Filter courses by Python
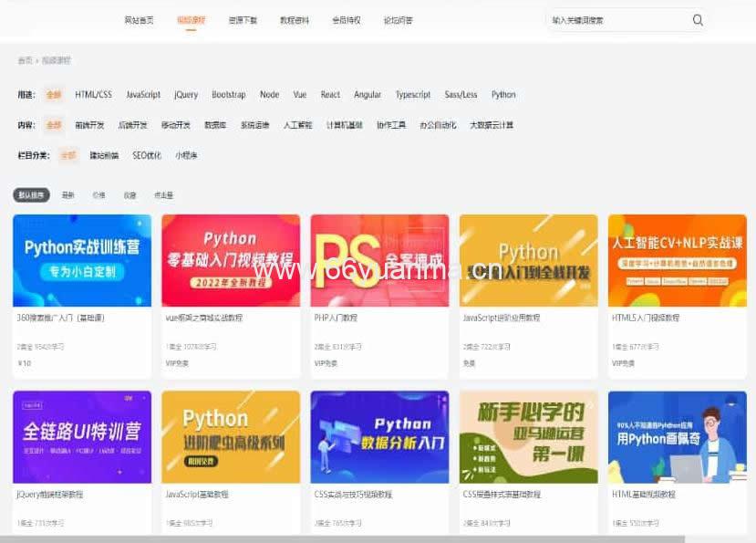The width and height of the screenshot is (756, 543). click(503, 94)
